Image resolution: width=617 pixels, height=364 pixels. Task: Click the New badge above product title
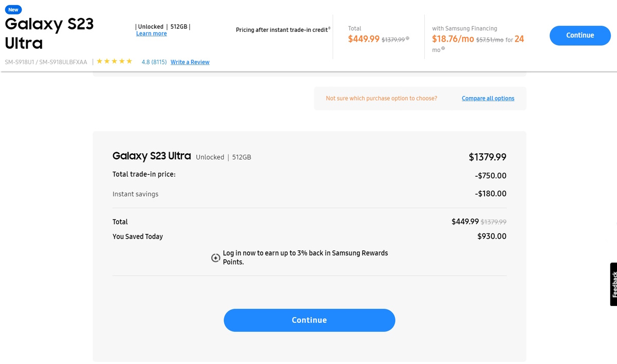click(x=13, y=10)
